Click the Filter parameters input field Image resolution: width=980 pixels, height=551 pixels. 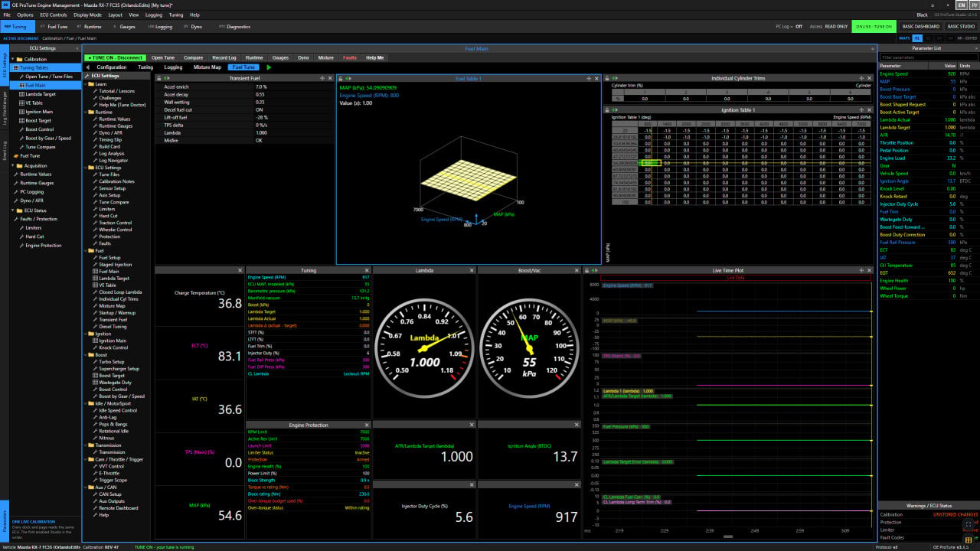click(x=928, y=57)
